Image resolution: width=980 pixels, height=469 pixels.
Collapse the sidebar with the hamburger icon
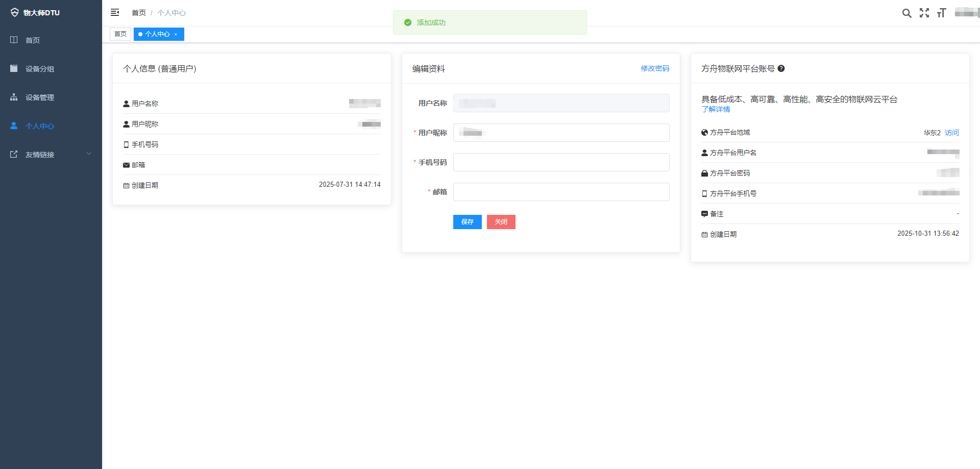click(x=115, y=12)
